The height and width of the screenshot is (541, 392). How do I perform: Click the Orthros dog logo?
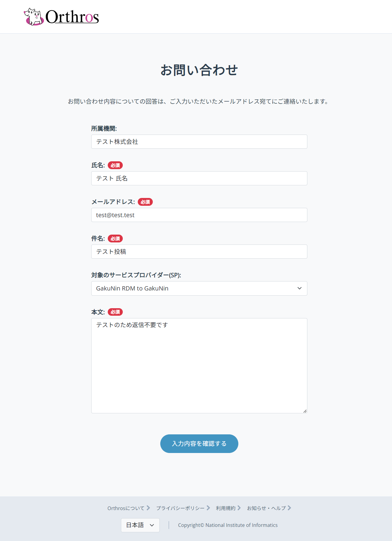click(33, 17)
